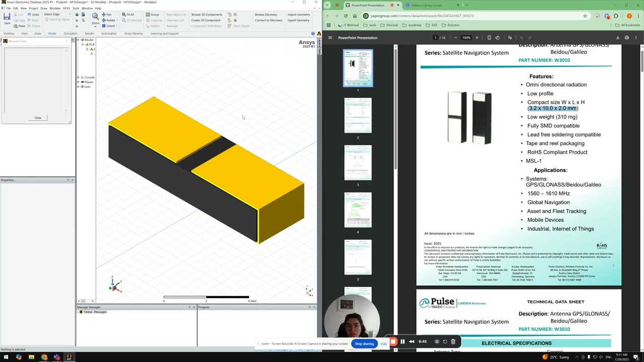Click the Loom rewind button
The height and width of the screenshot is (362, 644).
(412, 342)
